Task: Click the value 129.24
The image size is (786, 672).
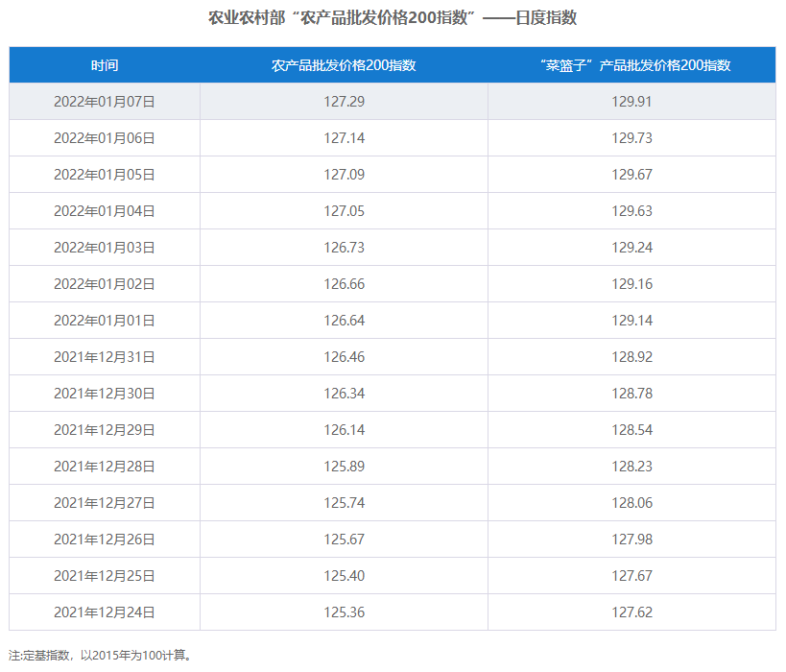Action: pyautogui.click(x=631, y=248)
